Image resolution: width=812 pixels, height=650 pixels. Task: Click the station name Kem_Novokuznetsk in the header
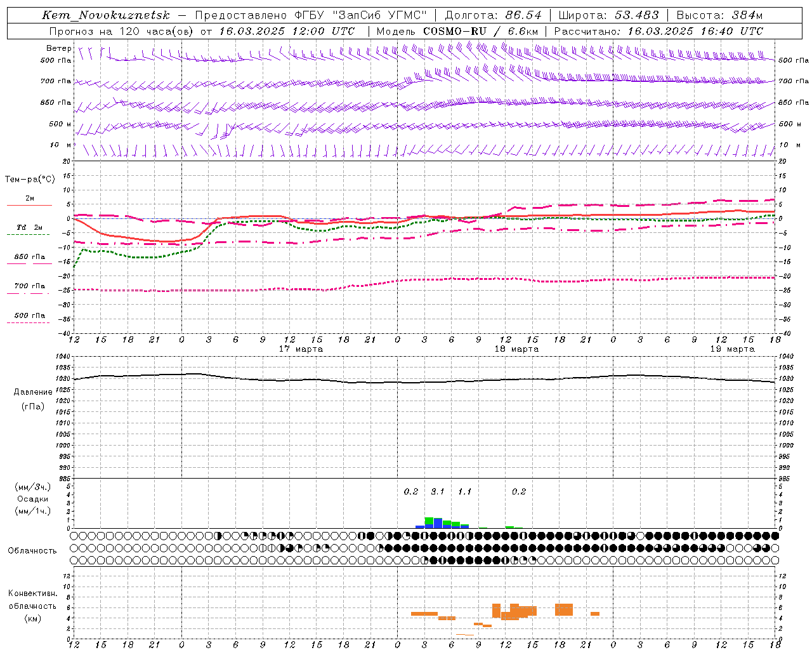coord(106,15)
